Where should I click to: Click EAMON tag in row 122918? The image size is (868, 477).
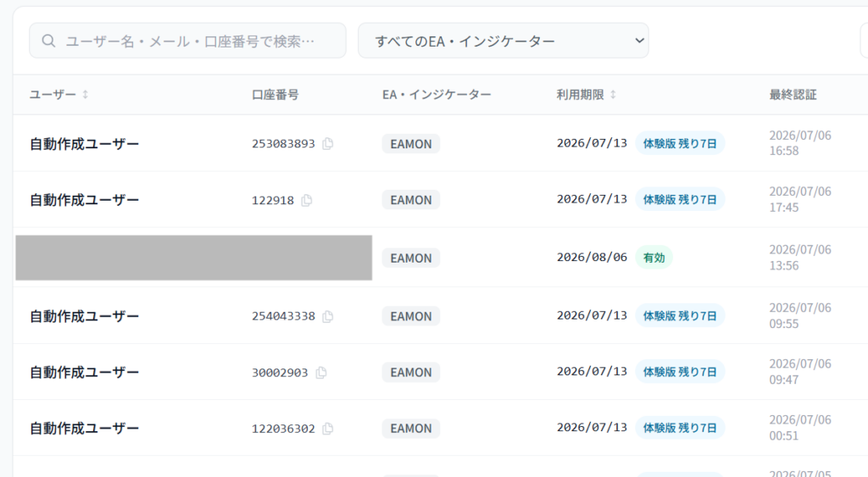(x=411, y=200)
